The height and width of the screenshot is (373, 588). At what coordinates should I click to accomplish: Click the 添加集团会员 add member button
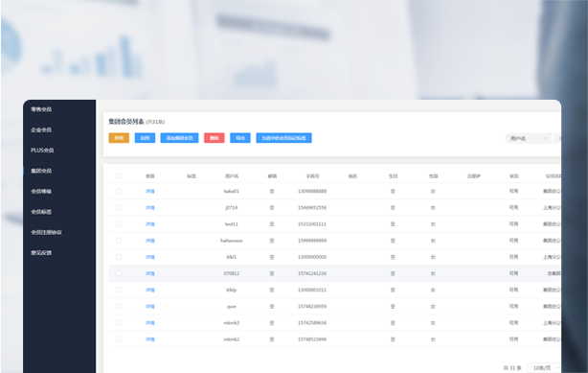(179, 138)
